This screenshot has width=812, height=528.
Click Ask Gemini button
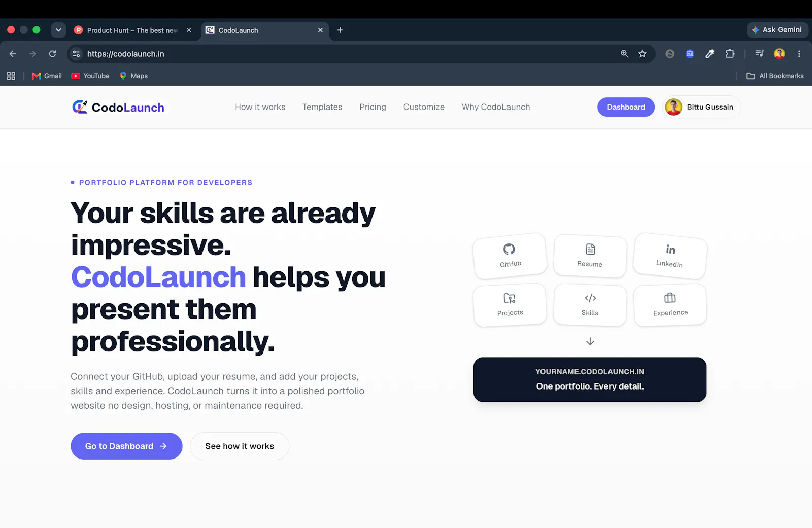pos(777,30)
